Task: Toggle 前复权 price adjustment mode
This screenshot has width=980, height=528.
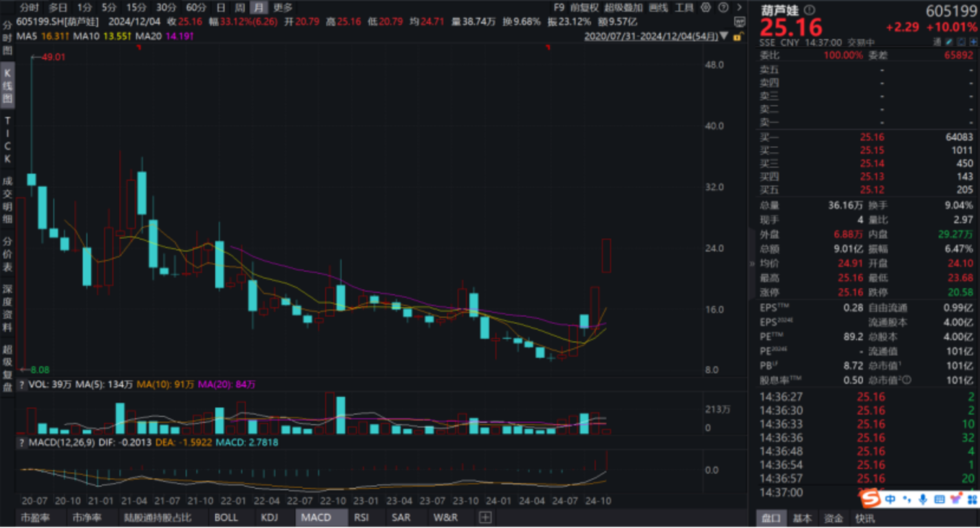Action: click(584, 7)
